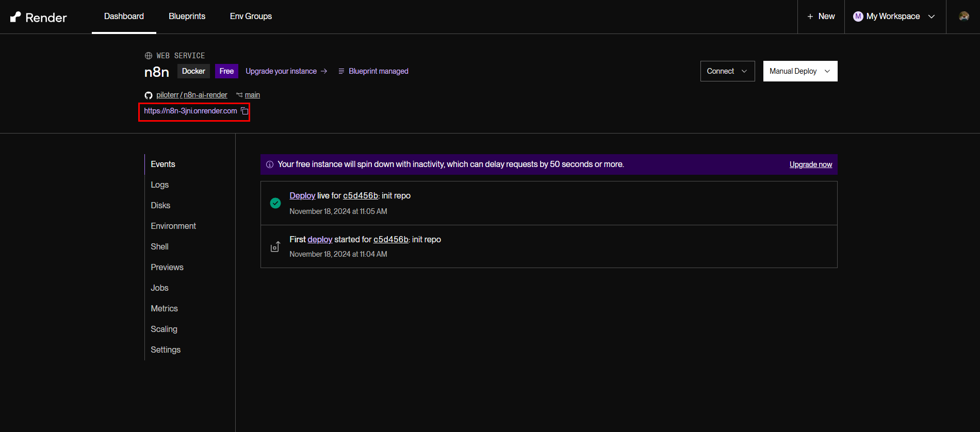Click the November 18, 2024 at 11:04 AM timestamp
The height and width of the screenshot is (432, 980).
[x=338, y=254]
